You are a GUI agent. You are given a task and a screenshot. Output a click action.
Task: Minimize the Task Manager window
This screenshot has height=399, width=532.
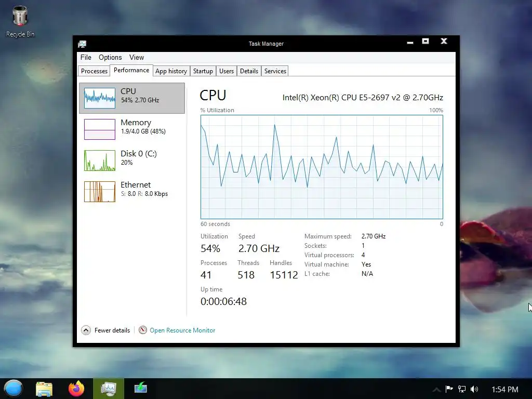click(x=410, y=42)
